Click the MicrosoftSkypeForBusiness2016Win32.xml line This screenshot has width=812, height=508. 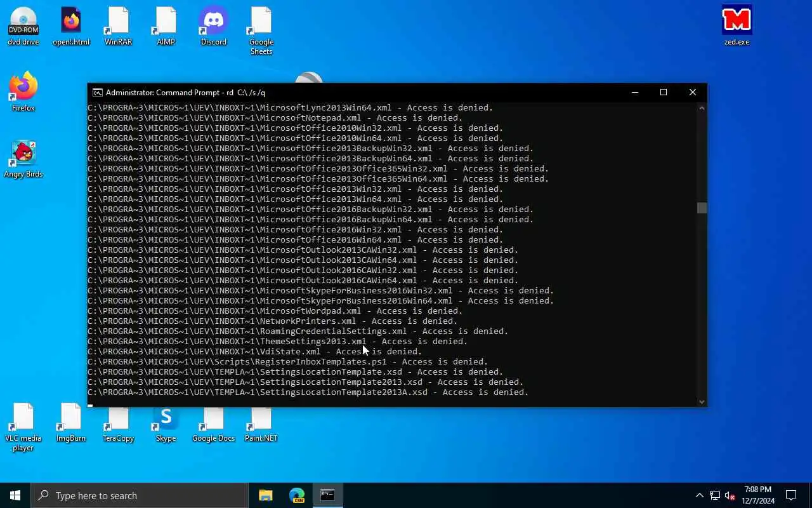click(x=321, y=291)
